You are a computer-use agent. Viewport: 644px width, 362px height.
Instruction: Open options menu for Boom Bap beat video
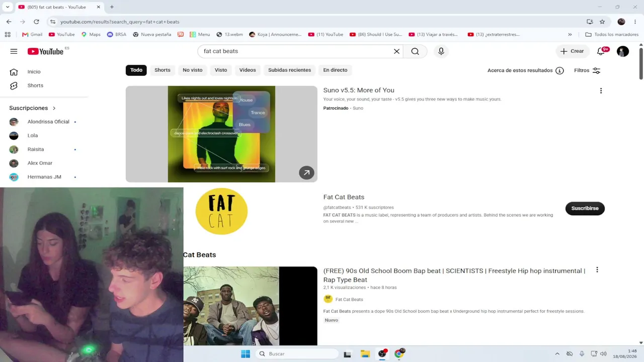point(597,270)
